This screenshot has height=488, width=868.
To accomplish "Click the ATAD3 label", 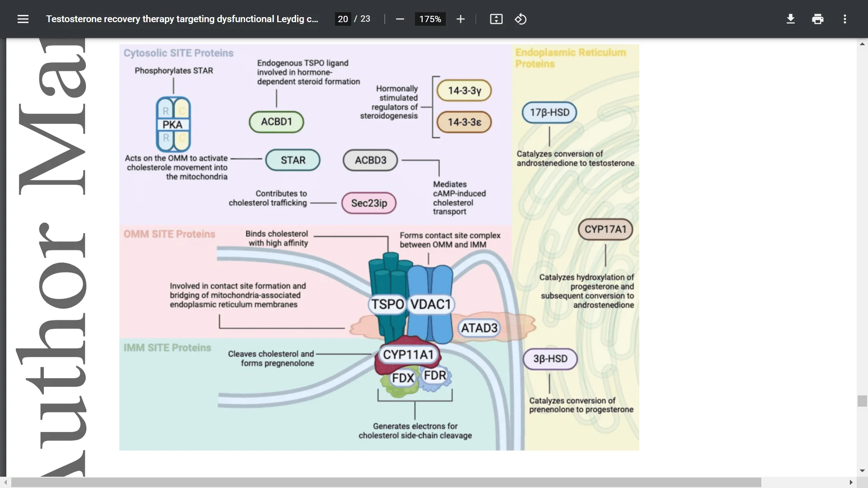I will click(479, 328).
